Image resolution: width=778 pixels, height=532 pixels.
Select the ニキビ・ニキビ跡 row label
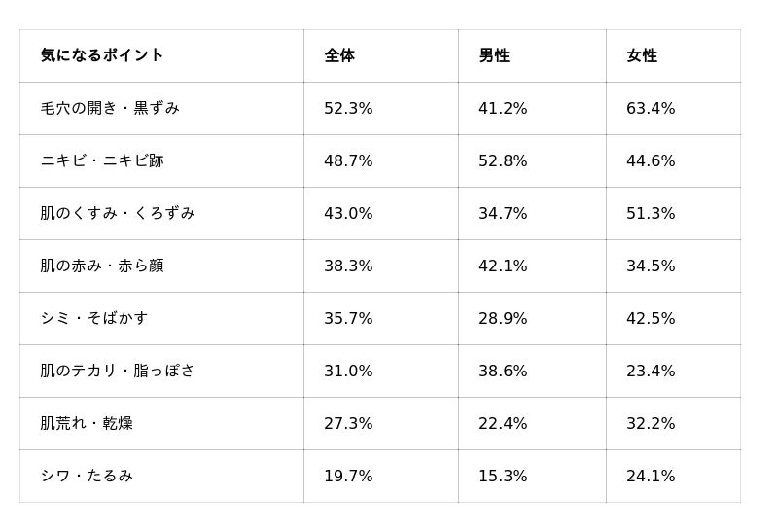pos(102,160)
